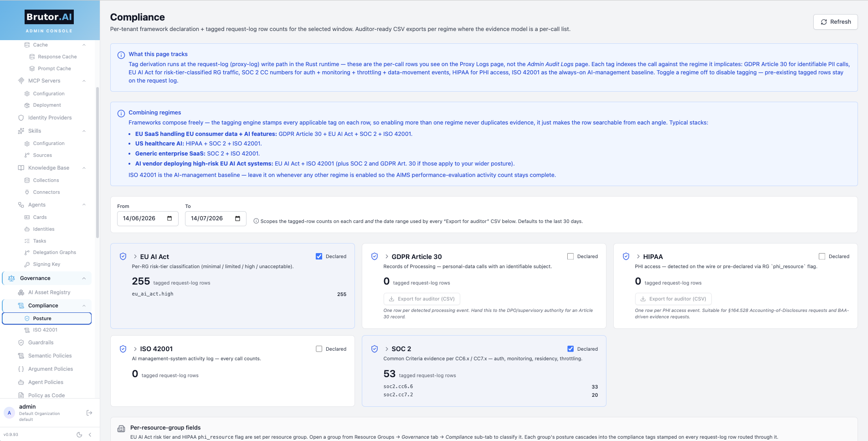Collapse the Compliance sidebar submenu

(x=84, y=306)
